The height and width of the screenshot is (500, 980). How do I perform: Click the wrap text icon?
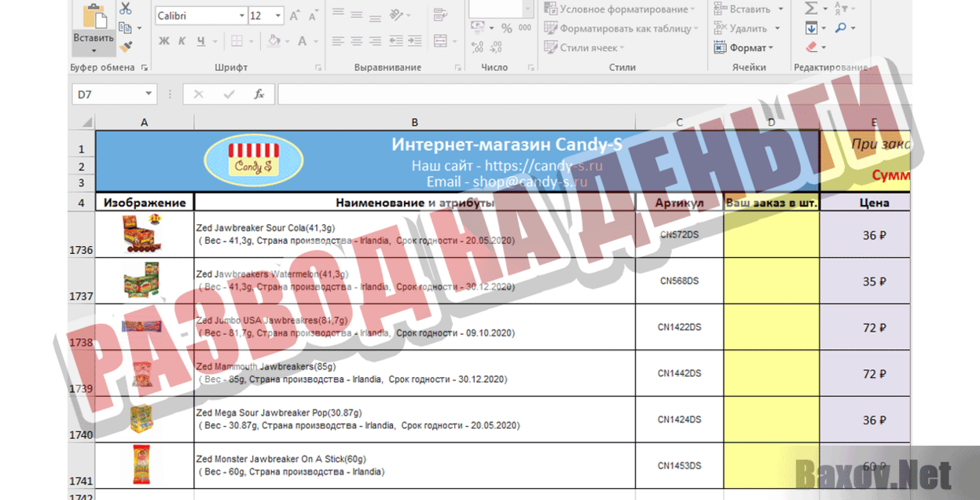click(440, 13)
